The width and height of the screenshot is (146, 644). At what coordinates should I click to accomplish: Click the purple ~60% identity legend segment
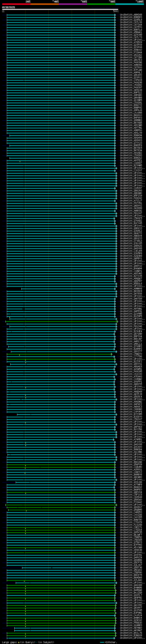[73, 4]
